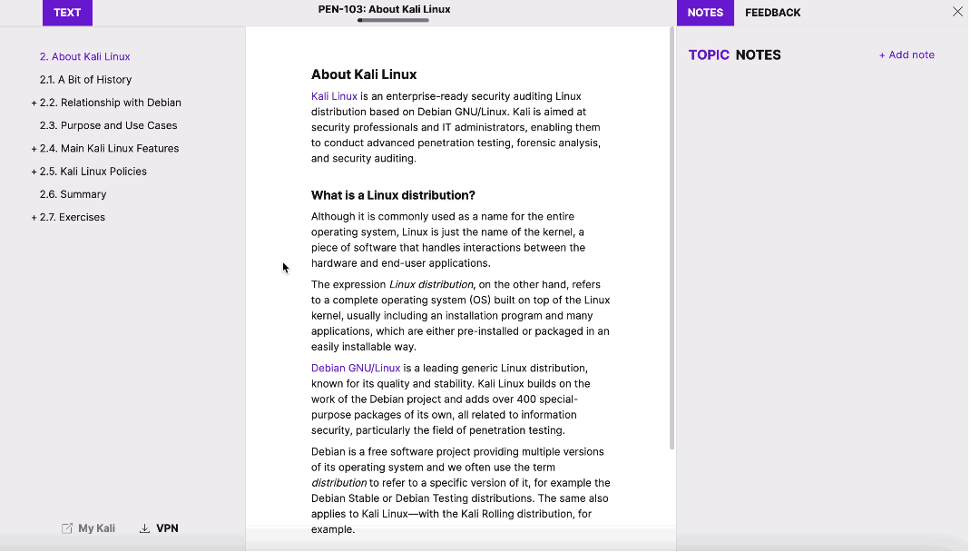This screenshot has width=980, height=552.
Task: Close the notes side panel
Action: [x=957, y=12]
